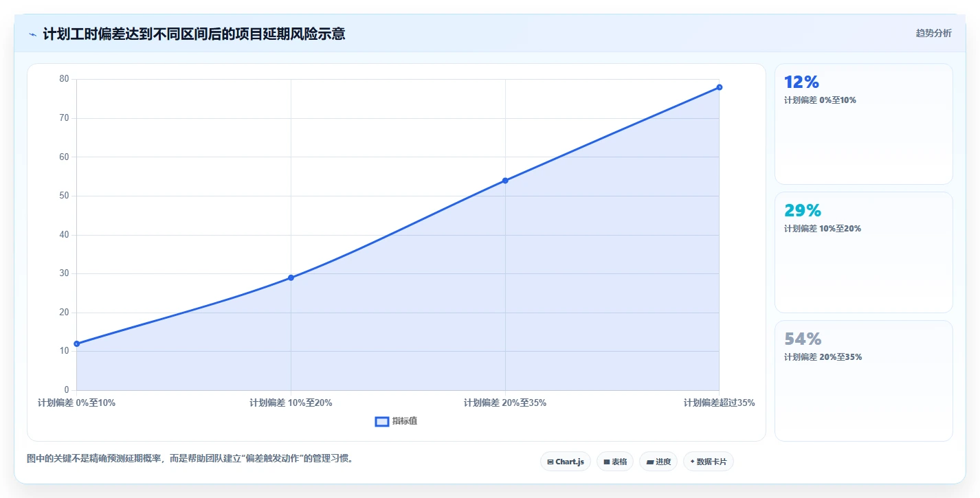Viewport: 980px width, 498px height.
Task: Click the y-axis value 0
Action: point(67,390)
